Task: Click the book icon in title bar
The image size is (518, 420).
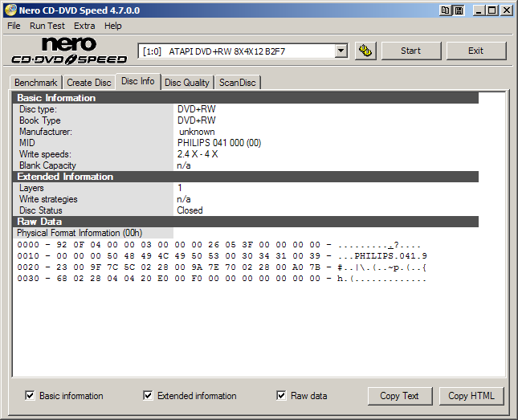Action: pyautogui.click(x=446, y=10)
